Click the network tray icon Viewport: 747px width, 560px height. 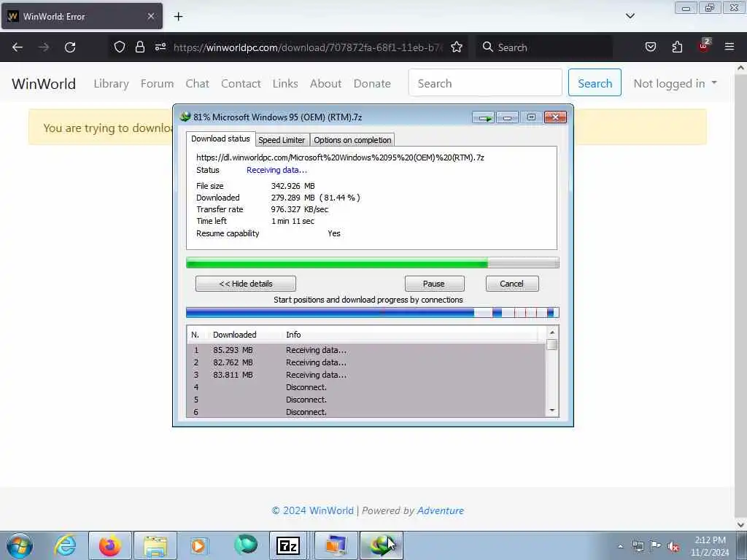coord(638,546)
